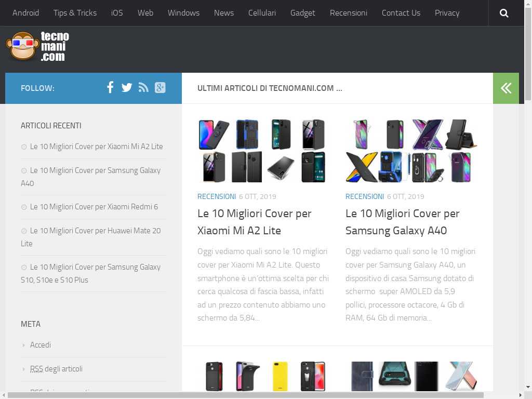
Task: Open the RSS degli articoli link
Action: point(56,369)
